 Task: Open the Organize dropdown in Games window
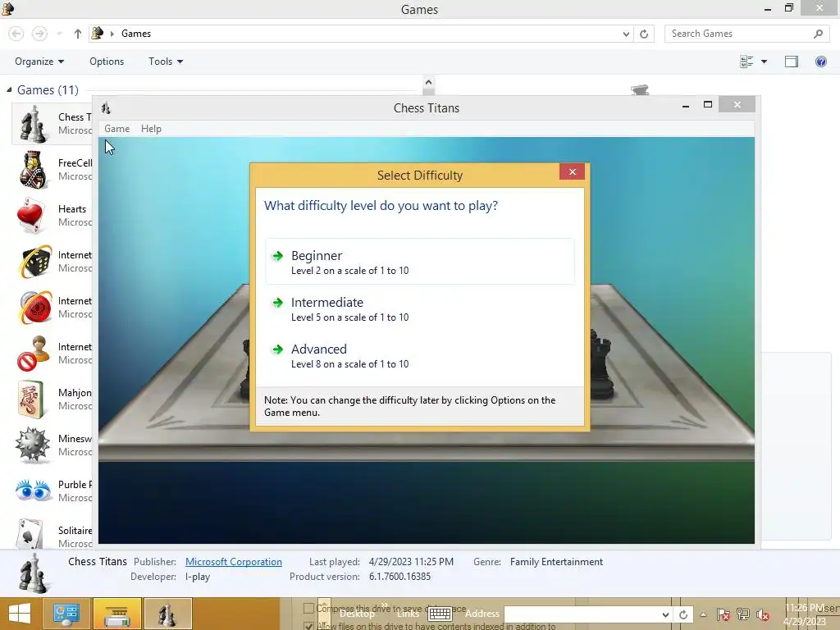click(x=39, y=62)
